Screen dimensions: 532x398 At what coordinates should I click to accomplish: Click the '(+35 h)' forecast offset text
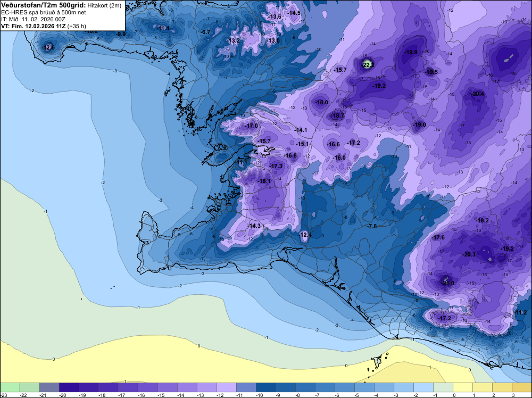(77, 26)
